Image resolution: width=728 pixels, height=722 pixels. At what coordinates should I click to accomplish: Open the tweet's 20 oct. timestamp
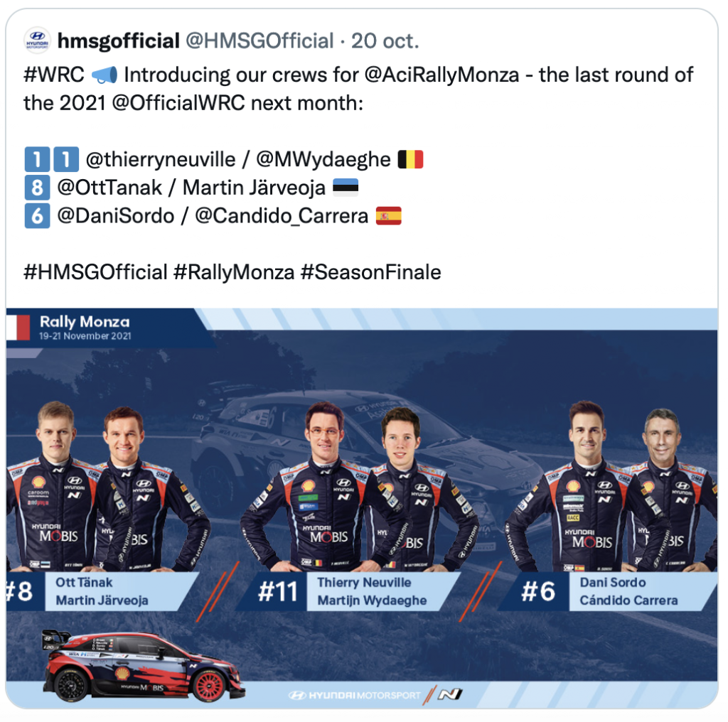[x=385, y=41]
